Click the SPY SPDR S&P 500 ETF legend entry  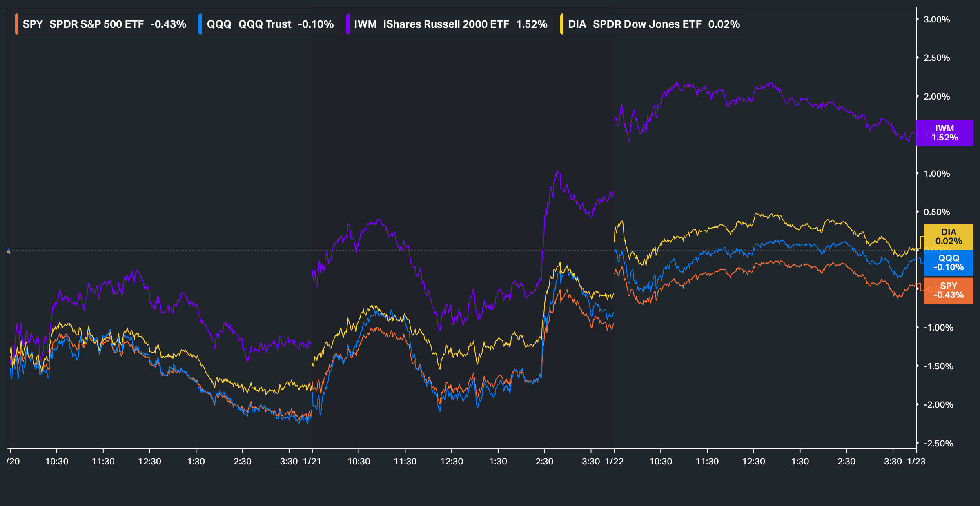click(x=104, y=24)
